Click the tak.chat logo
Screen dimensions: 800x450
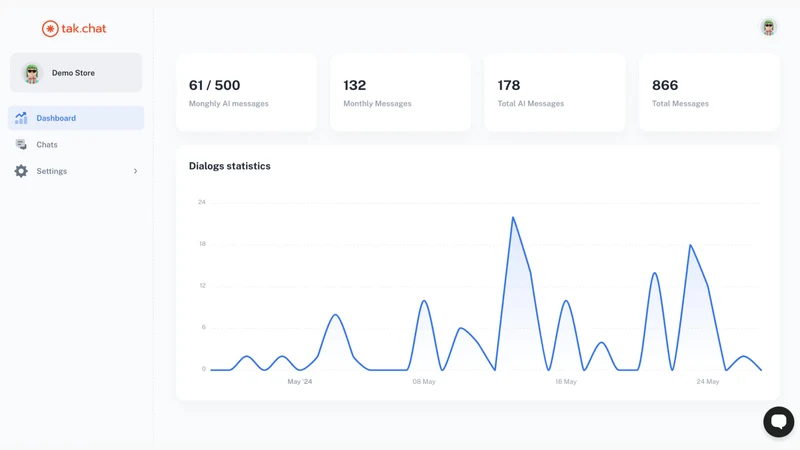click(x=74, y=29)
